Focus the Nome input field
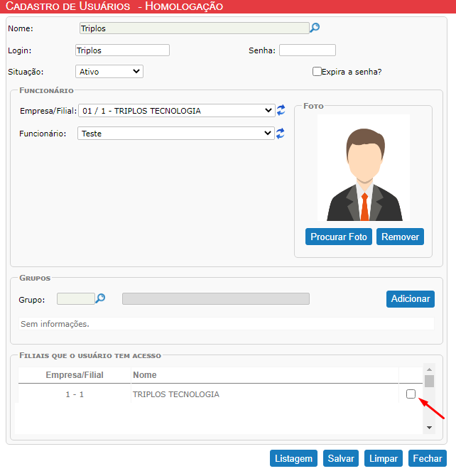 pyautogui.click(x=195, y=28)
